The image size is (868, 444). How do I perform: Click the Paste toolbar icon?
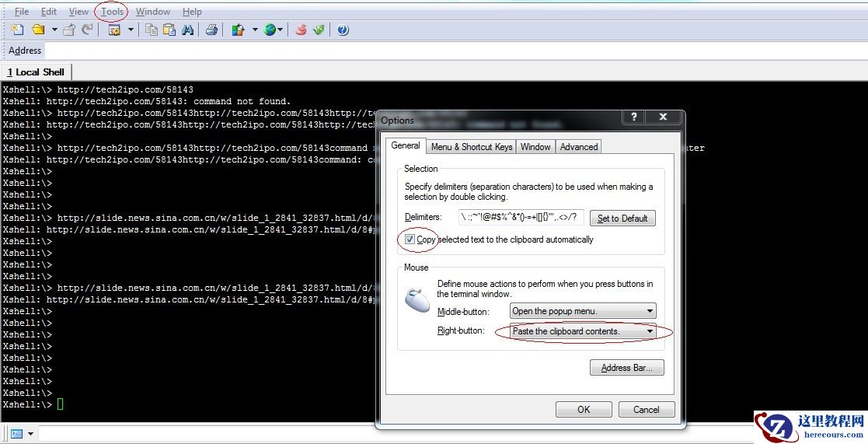(169, 30)
